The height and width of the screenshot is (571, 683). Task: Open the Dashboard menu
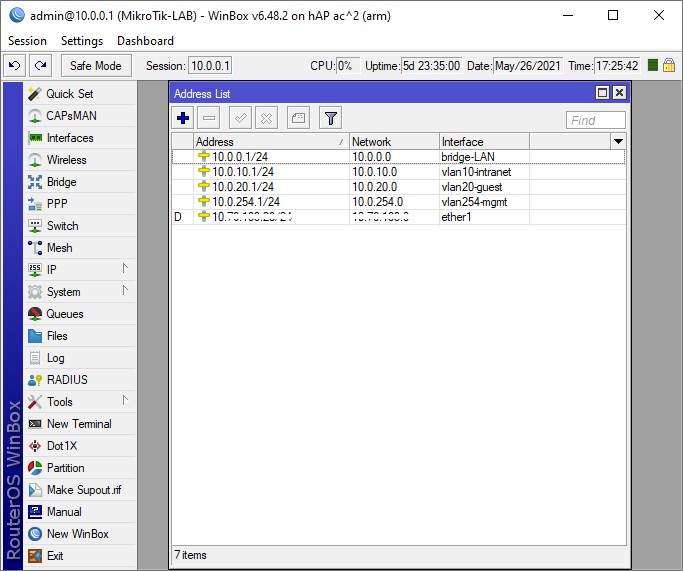tap(145, 41)
